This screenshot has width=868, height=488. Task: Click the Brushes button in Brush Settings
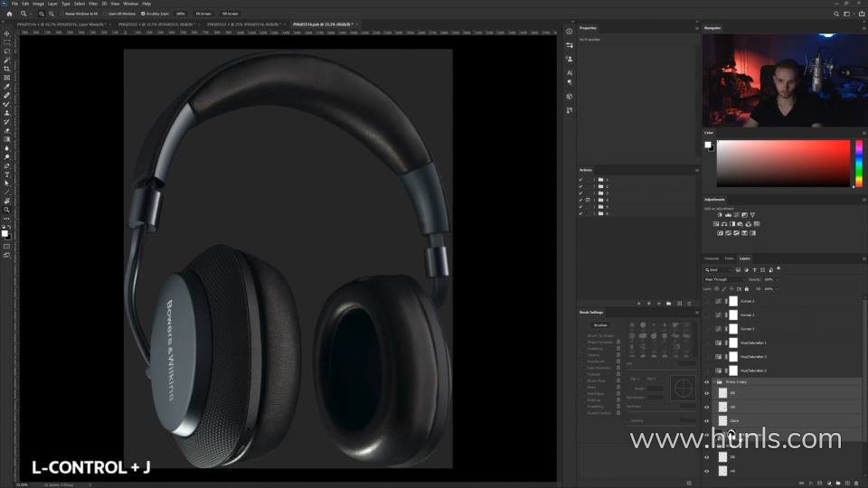[600, 325]
